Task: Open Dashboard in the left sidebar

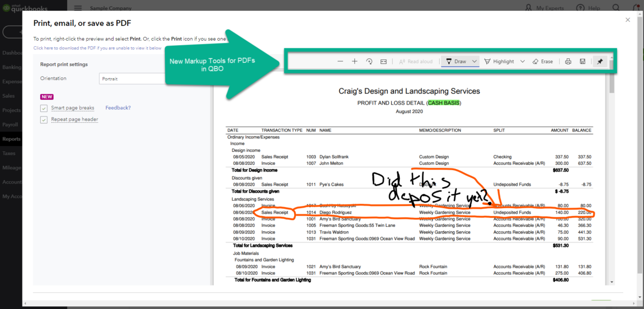Action: [x=11, y=53]
